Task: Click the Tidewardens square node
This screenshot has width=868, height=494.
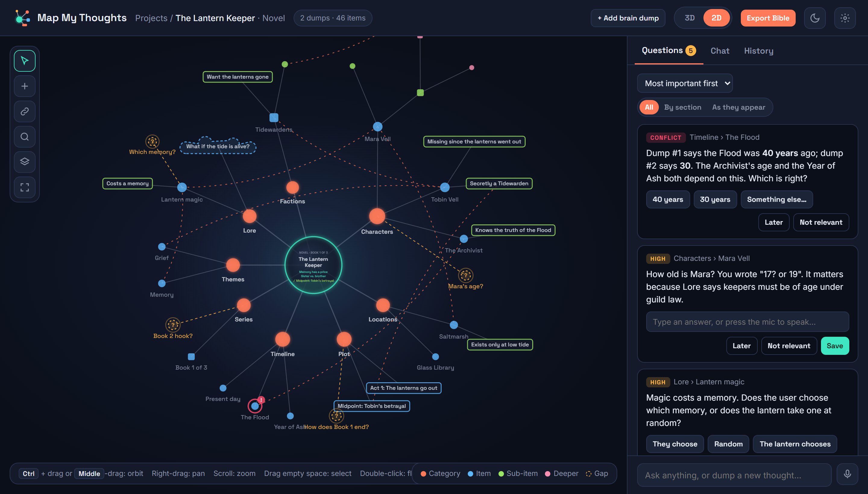Action: pos(274,118)
